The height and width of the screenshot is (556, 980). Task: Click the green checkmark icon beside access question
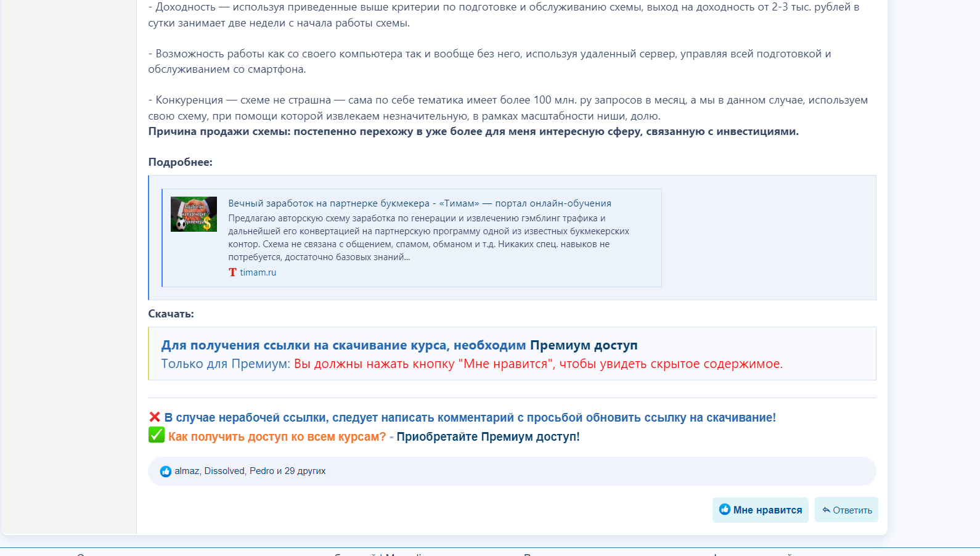pyautogui.click(x=157, y=435)
